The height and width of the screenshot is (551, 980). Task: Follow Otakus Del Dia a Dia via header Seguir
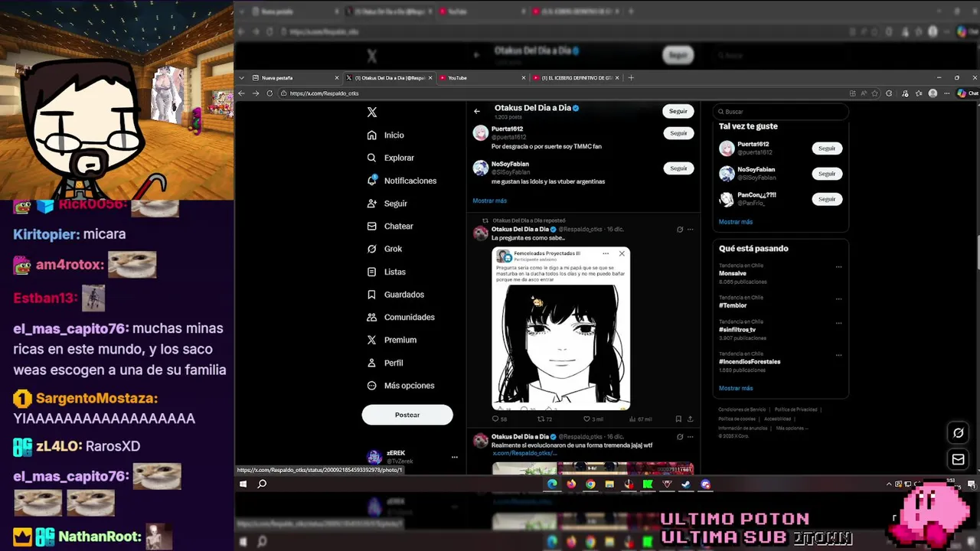678,111
